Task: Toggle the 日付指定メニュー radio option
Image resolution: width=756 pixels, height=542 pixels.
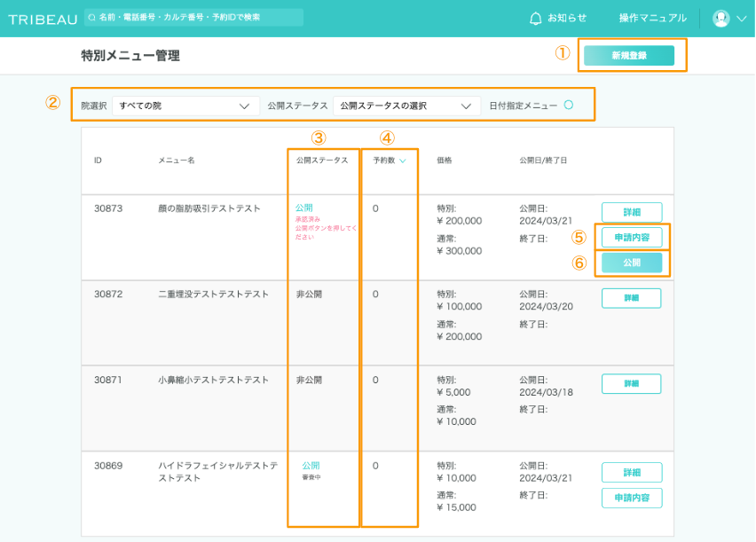Action: (568, 105)
